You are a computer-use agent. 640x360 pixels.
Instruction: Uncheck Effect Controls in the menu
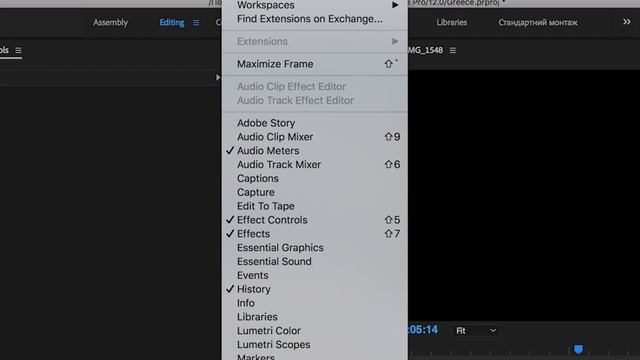pyautogui.click(x=315, y=220)
